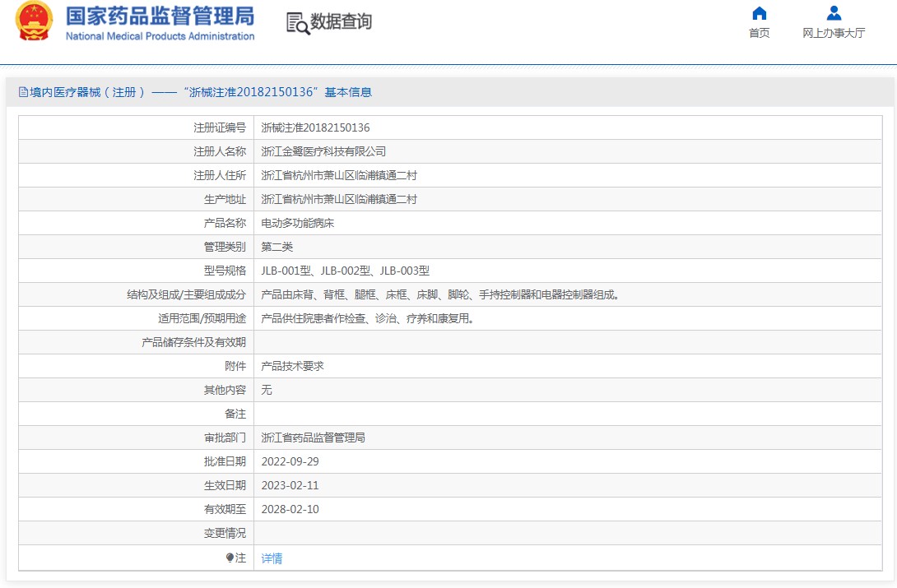The width and height of the screenshot is (897, 588).
Task: Click the 管理类别 row label
Action: pyautogui.click(x=225, y=247)
